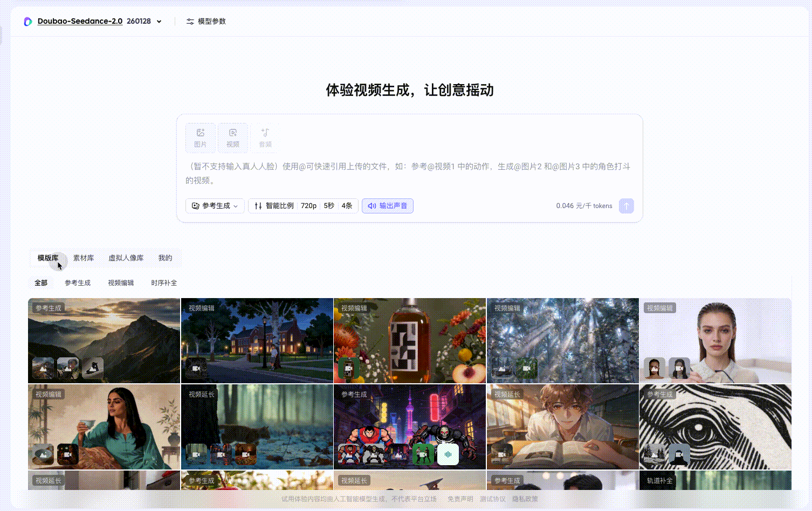Submit the prompt with the arrow button
812x511 pixels.
click(x=627, y=206)
